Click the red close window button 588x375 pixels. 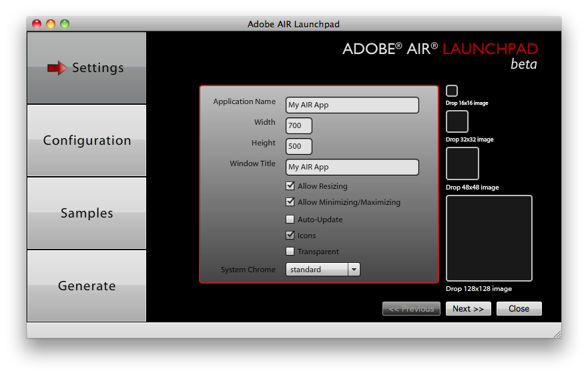(x=37, y=24)
